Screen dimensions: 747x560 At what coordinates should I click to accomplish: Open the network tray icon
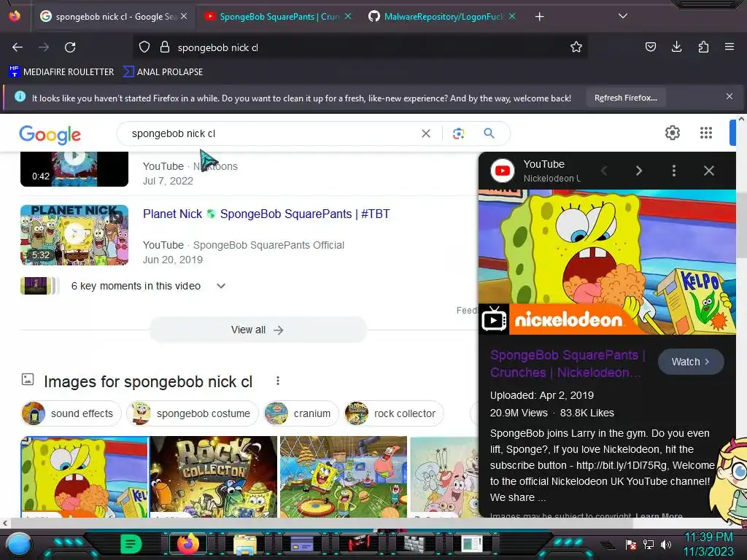pyautogui.click(x=649, y=544)
